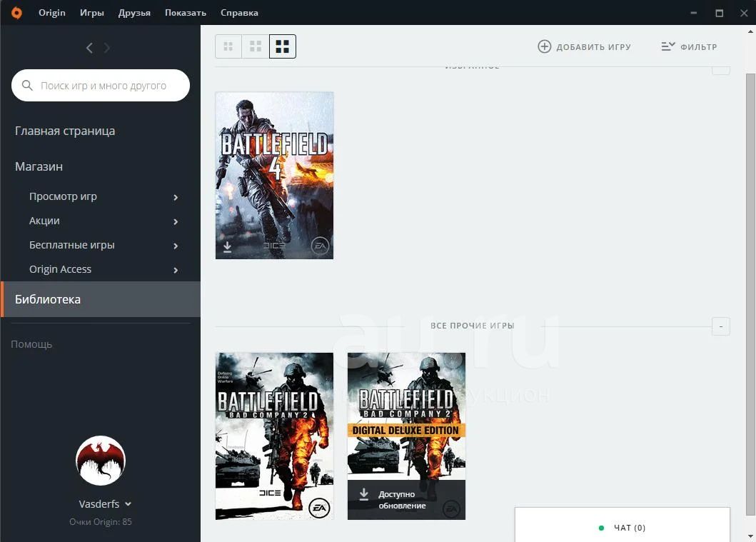This screenshot has width=756, height=542.
Task: Expand the Origin Access chevron
Action: [x=176, y=270]
